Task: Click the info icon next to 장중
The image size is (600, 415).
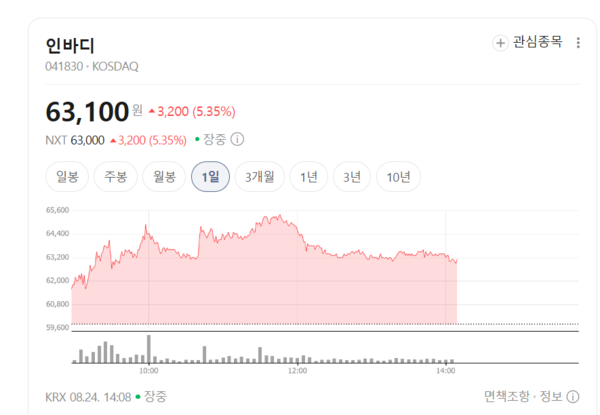Action: click(x=237, y=139)
